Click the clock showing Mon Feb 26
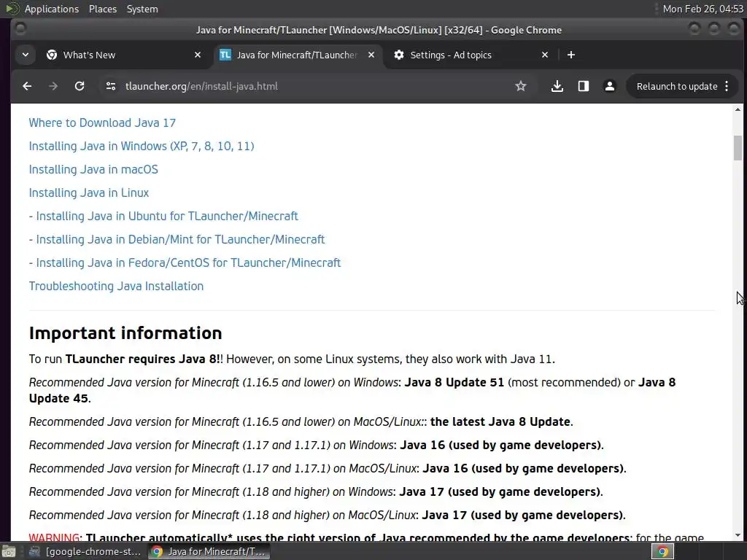The image size is (747, 560). pos(703,9)
